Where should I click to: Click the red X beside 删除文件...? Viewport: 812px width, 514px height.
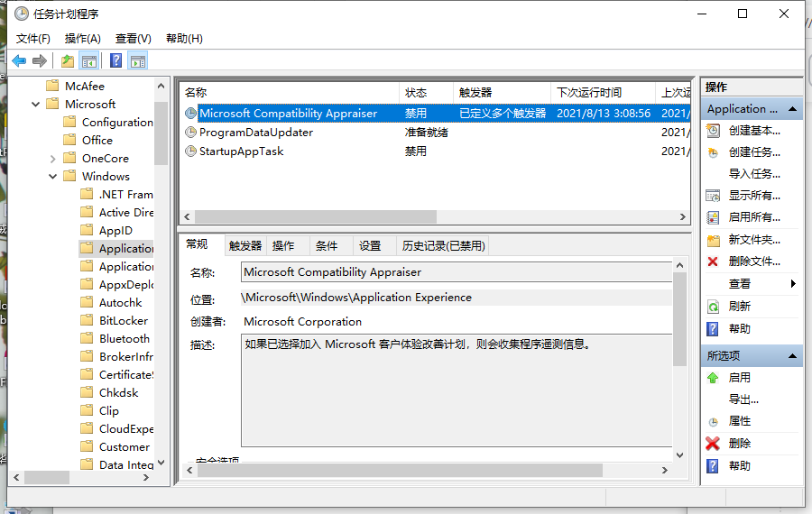pyautogui.click(x=713, y=262)
